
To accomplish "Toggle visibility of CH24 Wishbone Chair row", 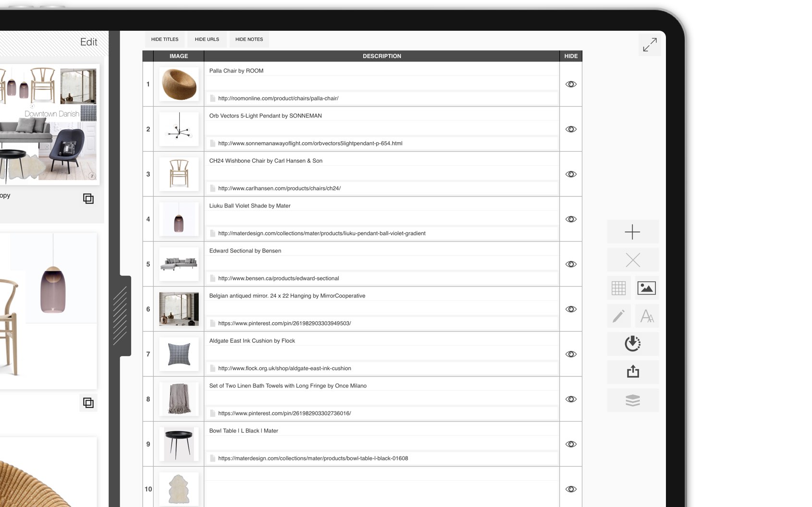I will tap(571, 174).
